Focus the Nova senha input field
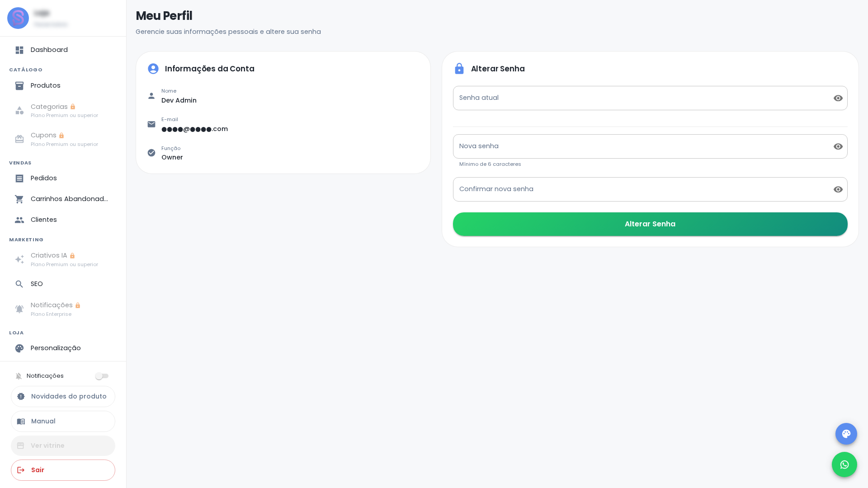 650,146
